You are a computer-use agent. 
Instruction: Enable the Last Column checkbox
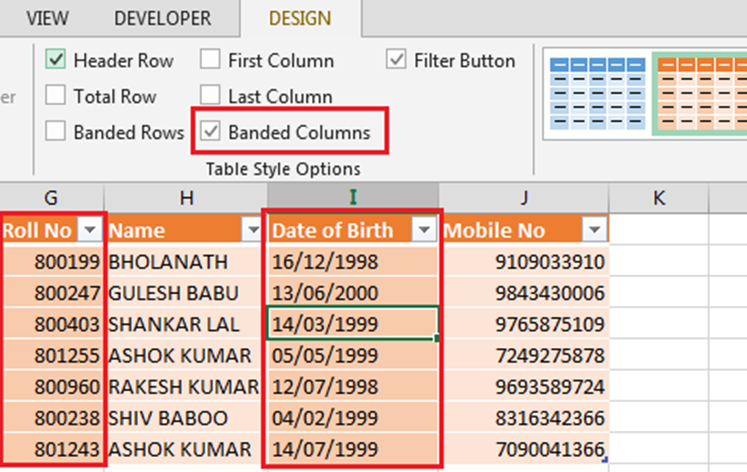pyautogui.click(x=211, y=97)
